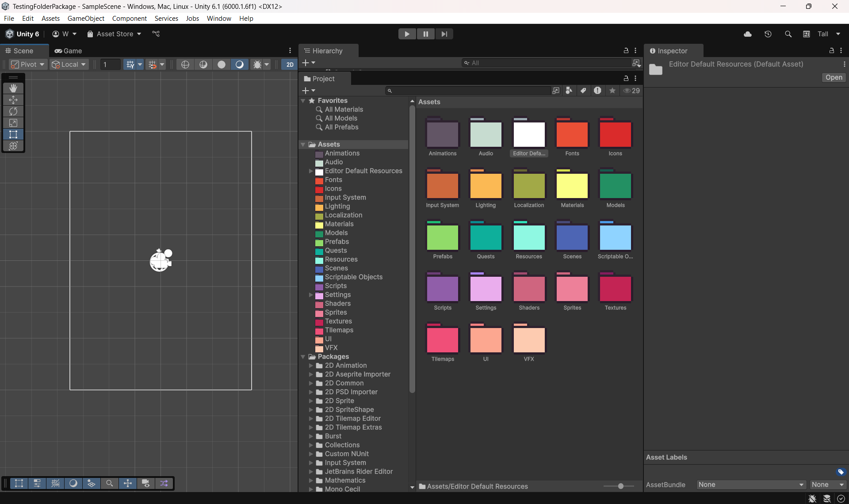Toggle hidden packages visibility count 29
The image size is (849, 504).
[x=631, y=91]
